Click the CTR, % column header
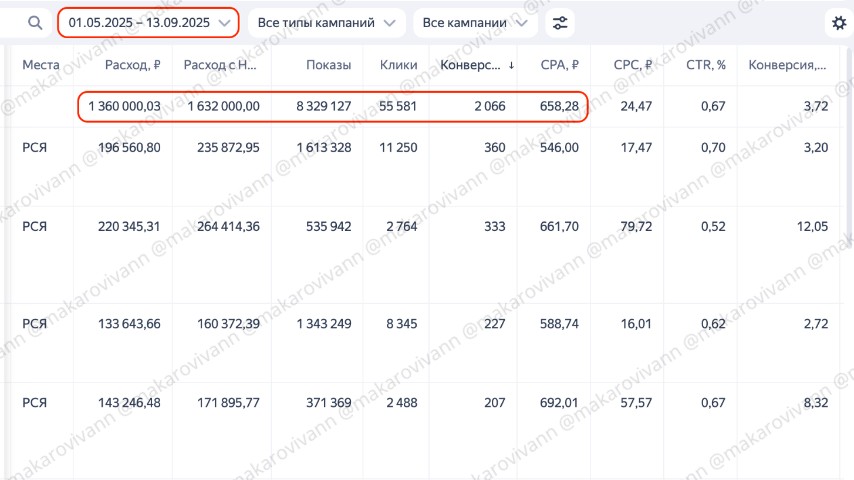This screenshot has height=480, width=854. coord(703,65)
